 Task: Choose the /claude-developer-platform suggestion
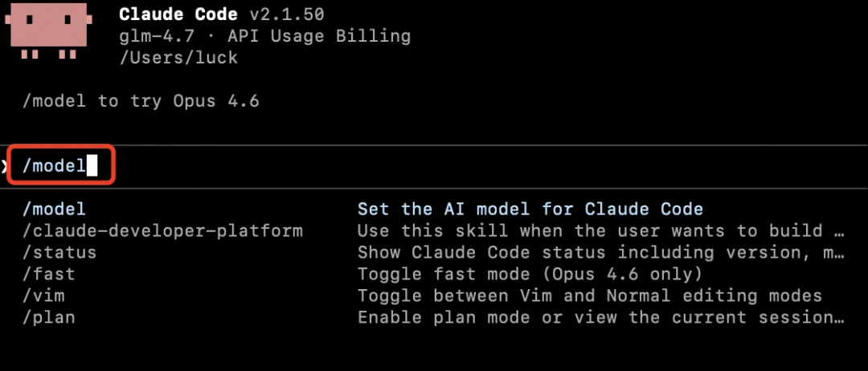click(162, 230)
